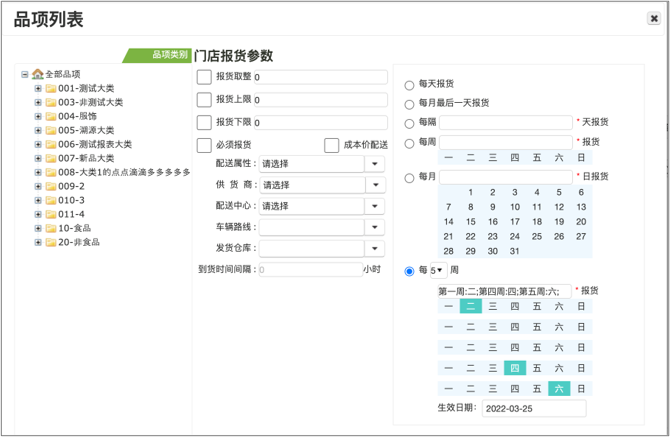The image size is (670, 437).
Task: Tick the 报货下限 checkbox
Action: (204, 122)
